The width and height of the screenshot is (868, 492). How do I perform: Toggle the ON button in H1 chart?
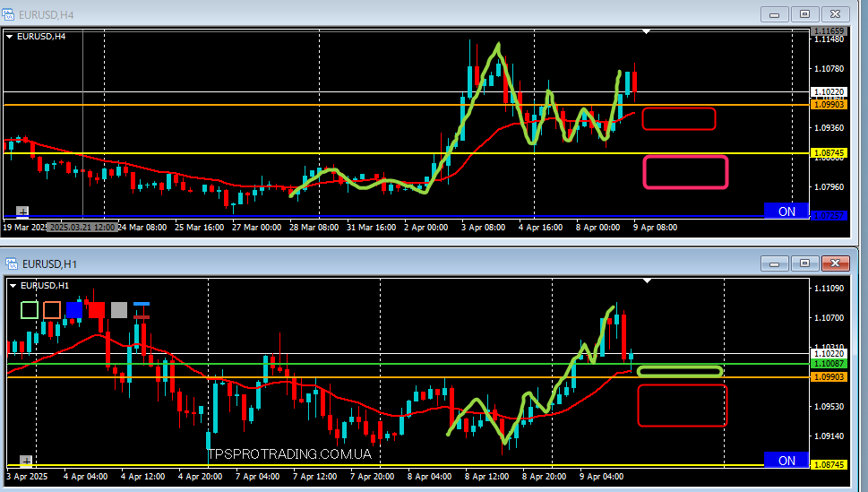point(786,461)
